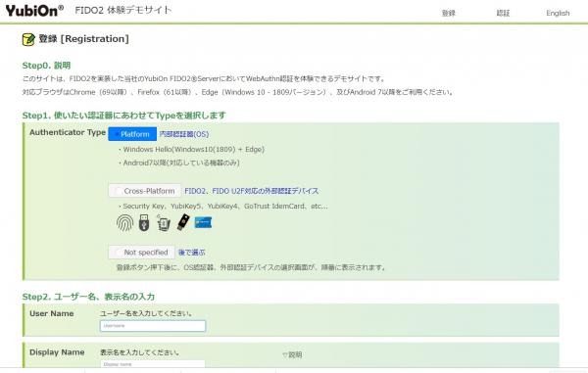Click the 登録ボタン押下後 description text
This screenshot has width=588, height=373.
[251, 267]
